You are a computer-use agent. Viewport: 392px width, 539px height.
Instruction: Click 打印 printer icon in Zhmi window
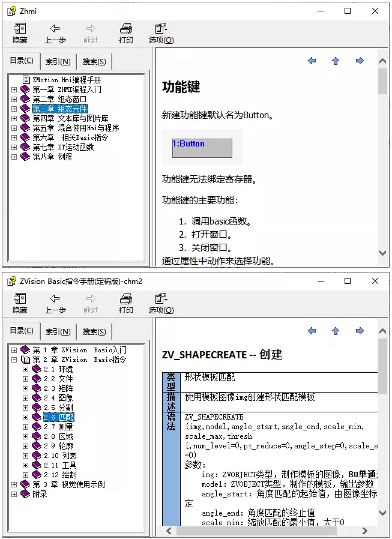coord(126,29)
